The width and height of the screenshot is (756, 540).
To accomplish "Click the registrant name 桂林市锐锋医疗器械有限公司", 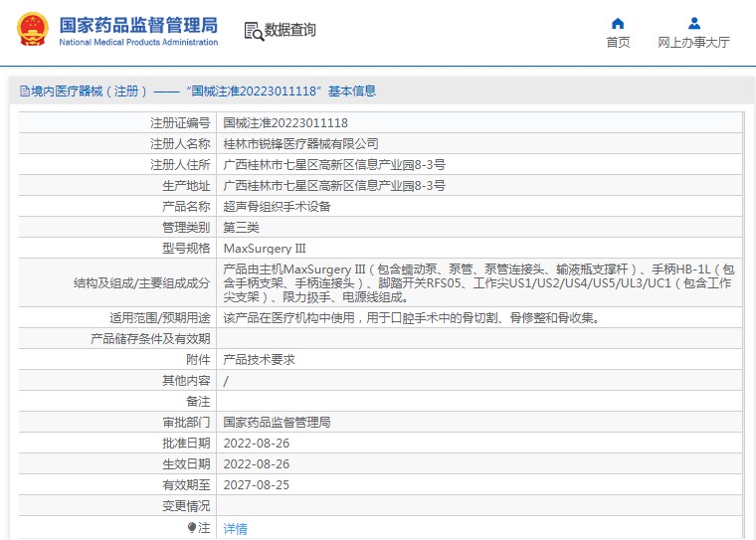I will (300, 143).
